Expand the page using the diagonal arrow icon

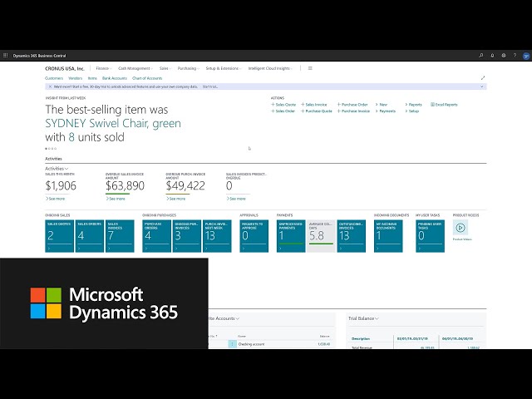pyautogui.click(x=483, y=77)
